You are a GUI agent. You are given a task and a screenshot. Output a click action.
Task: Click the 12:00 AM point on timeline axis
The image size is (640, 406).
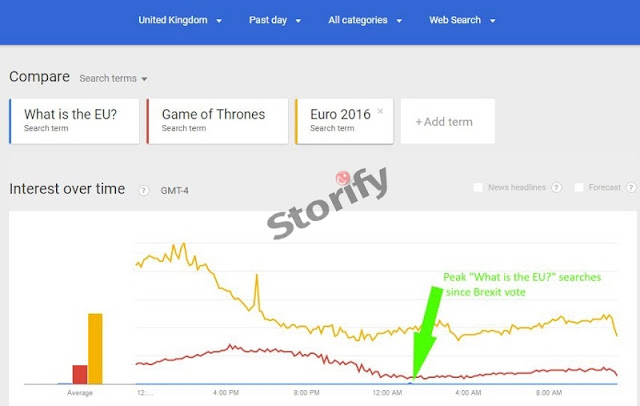pos(387,393)
